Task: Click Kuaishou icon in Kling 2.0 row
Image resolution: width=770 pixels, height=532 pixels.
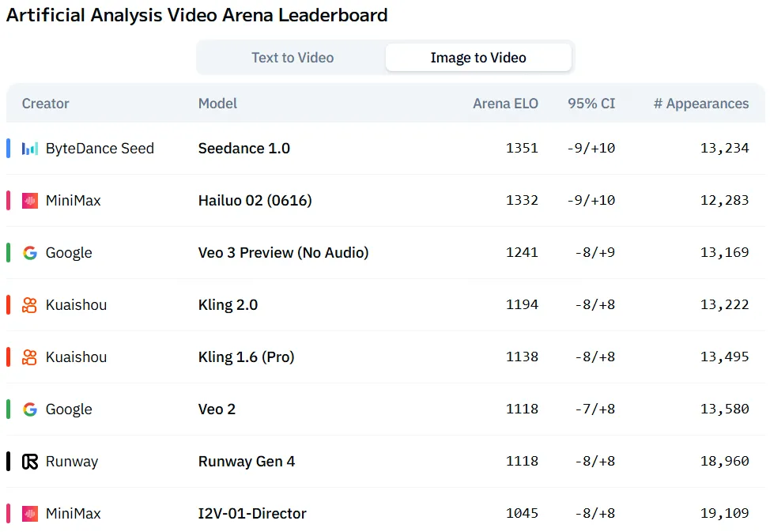Action: [x=30, y=305]
